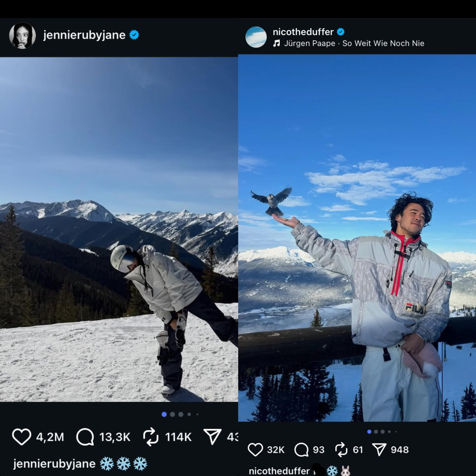Tap the jennierubyjane caption username
The width and height of the screenshot is (476, 476).
tap(54, 464)
